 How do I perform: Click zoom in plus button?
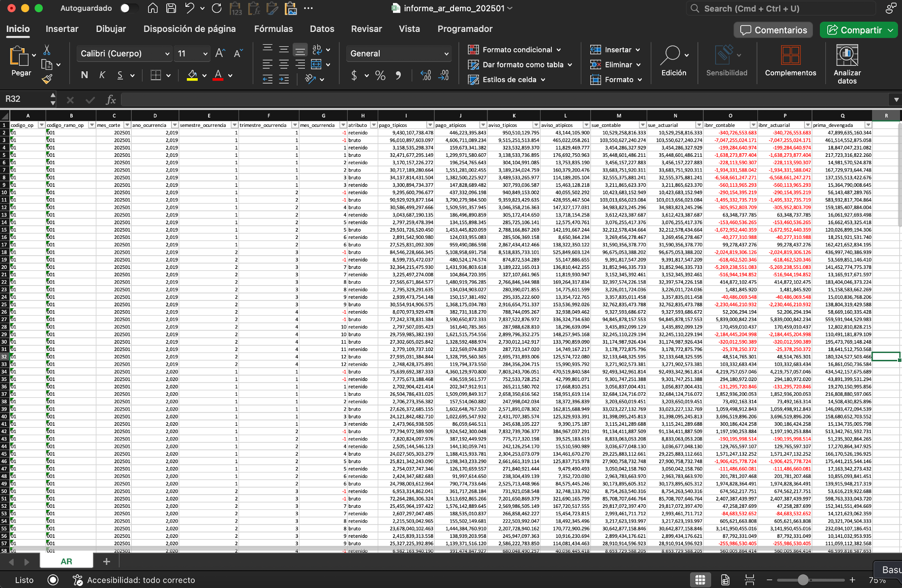point(852,580)
